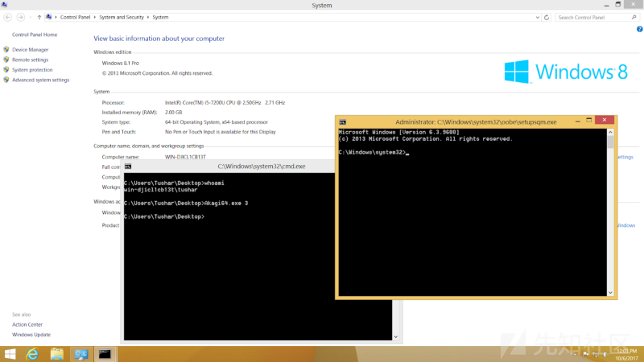Open Advanced system settings link

41,80
